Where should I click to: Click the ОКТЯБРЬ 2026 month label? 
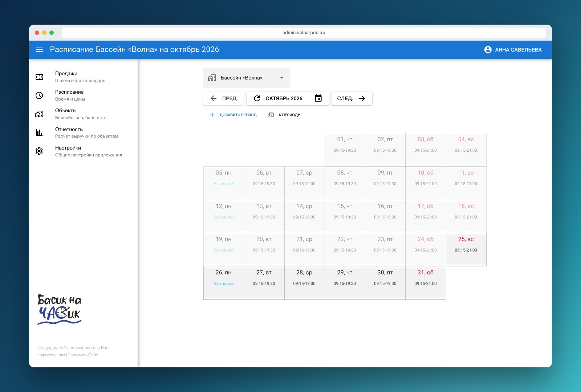click(x=284, y=98)
